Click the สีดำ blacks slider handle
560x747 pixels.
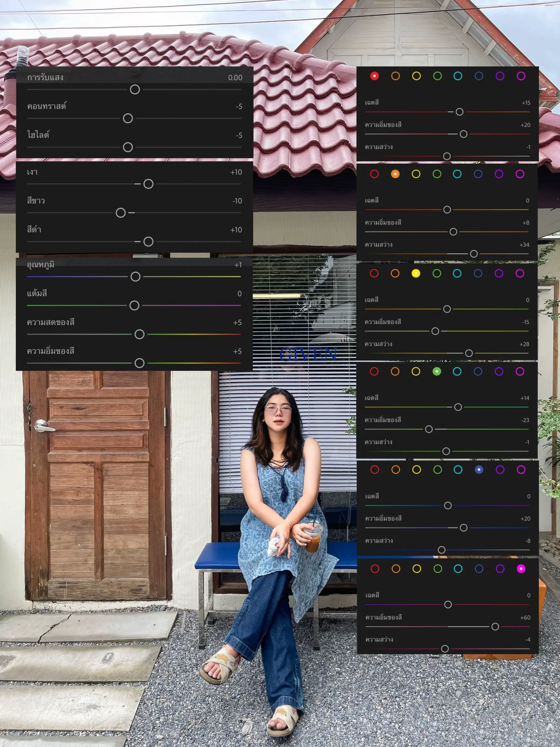pos(149,242)
